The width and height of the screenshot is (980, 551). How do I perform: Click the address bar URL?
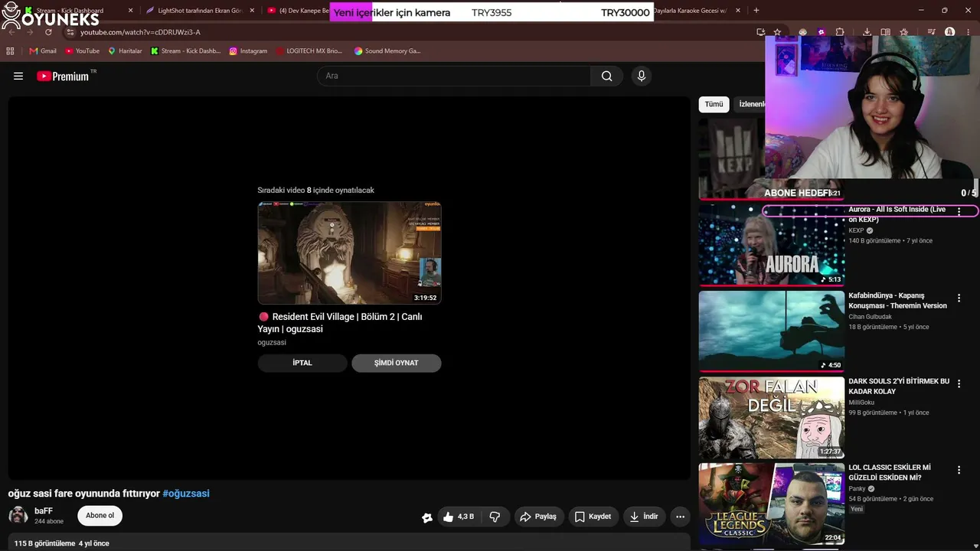(140, 32)
